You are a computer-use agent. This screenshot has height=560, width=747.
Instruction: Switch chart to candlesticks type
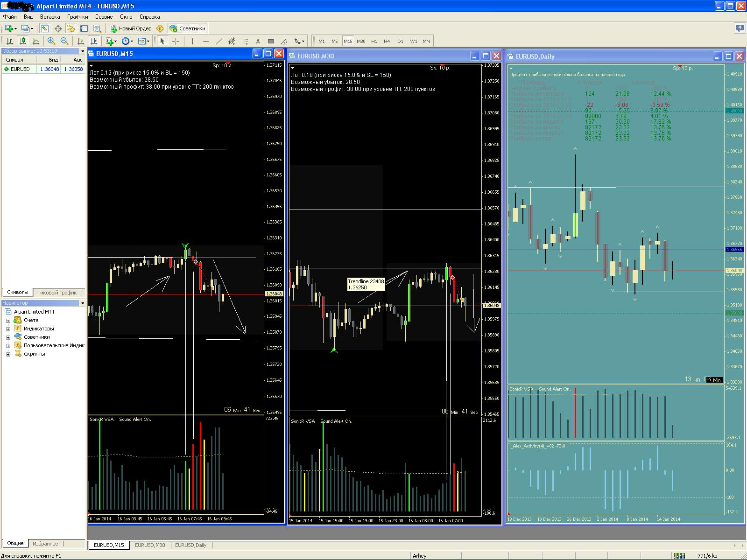coord(22,41)
